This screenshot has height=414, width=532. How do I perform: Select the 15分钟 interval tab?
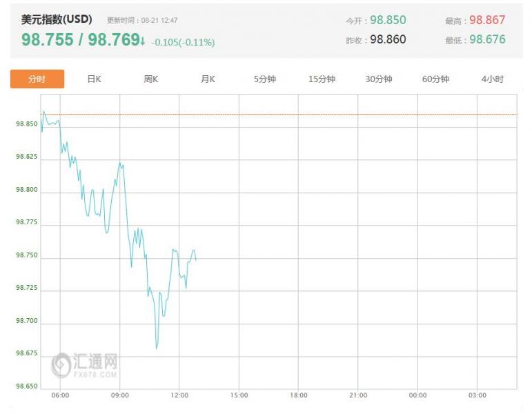322,79
